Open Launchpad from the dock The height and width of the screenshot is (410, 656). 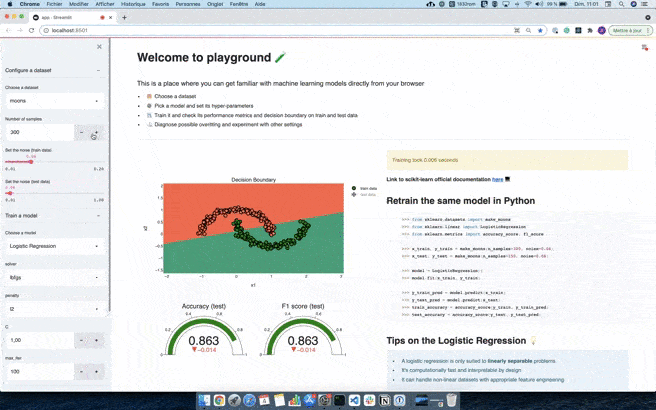(x=234, y=400)
